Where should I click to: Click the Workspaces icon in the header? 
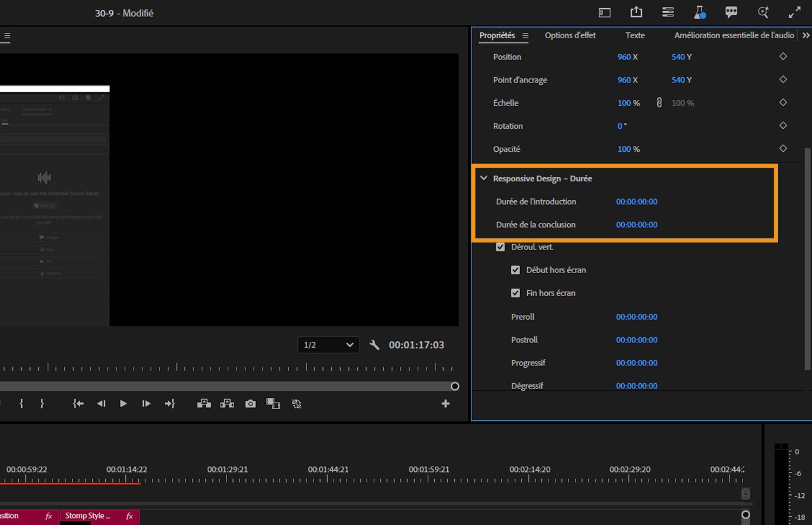(667, 12)
